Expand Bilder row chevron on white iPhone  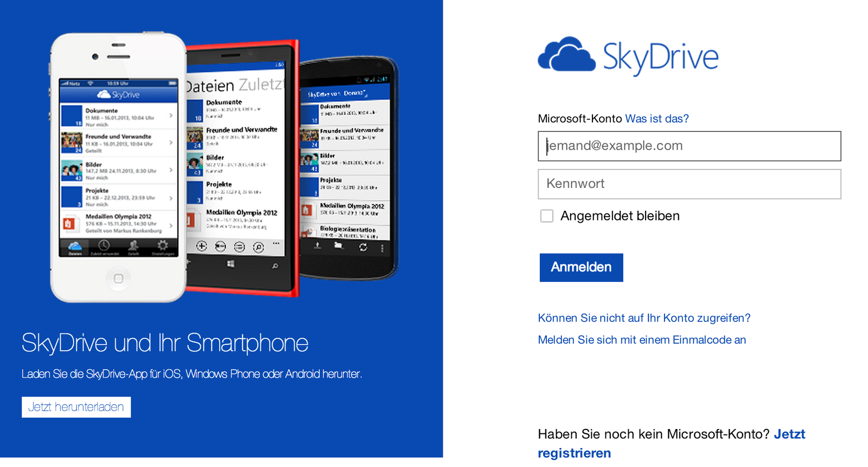(x=171, y=170)
